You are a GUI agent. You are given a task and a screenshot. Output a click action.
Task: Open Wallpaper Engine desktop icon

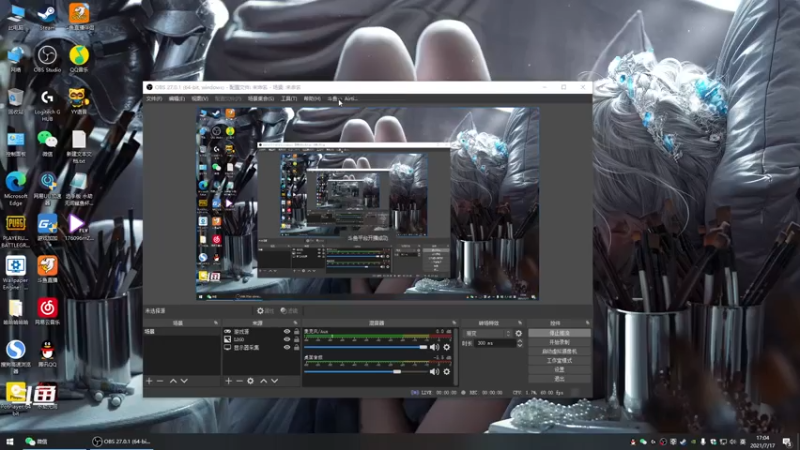pyautogui.click(x=16, y=273)
